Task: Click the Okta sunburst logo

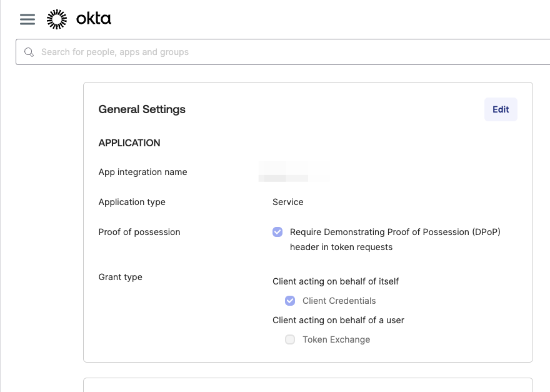Action: (x=57, y=19)
